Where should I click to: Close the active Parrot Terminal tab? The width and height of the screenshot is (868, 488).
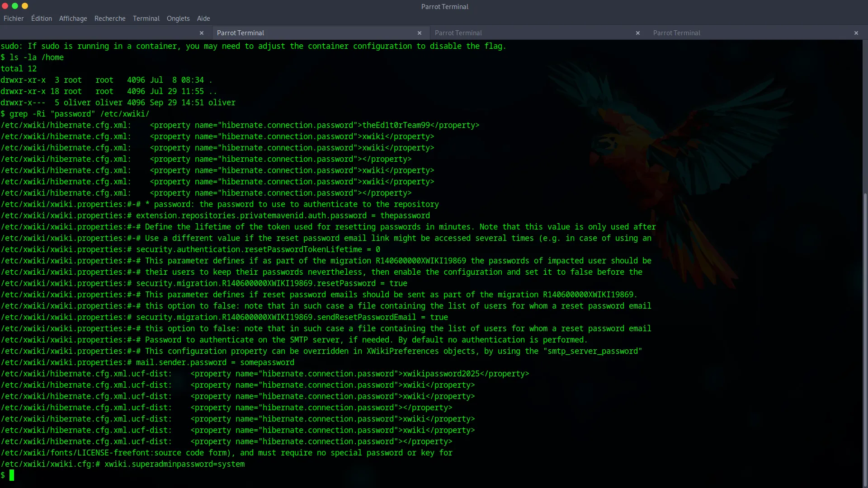click(420, 33)
